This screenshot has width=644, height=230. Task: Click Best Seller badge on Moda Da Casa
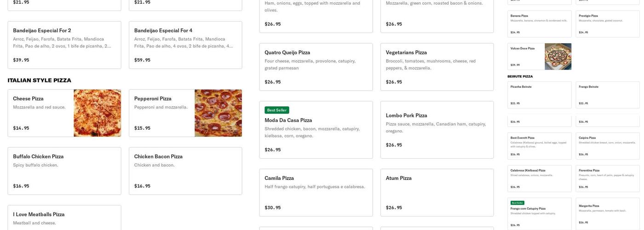pyautogui.click(x=276, y=110)
